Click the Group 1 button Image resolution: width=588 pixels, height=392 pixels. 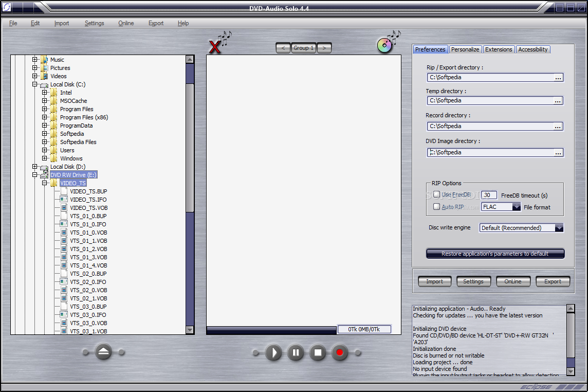(304, 48)
